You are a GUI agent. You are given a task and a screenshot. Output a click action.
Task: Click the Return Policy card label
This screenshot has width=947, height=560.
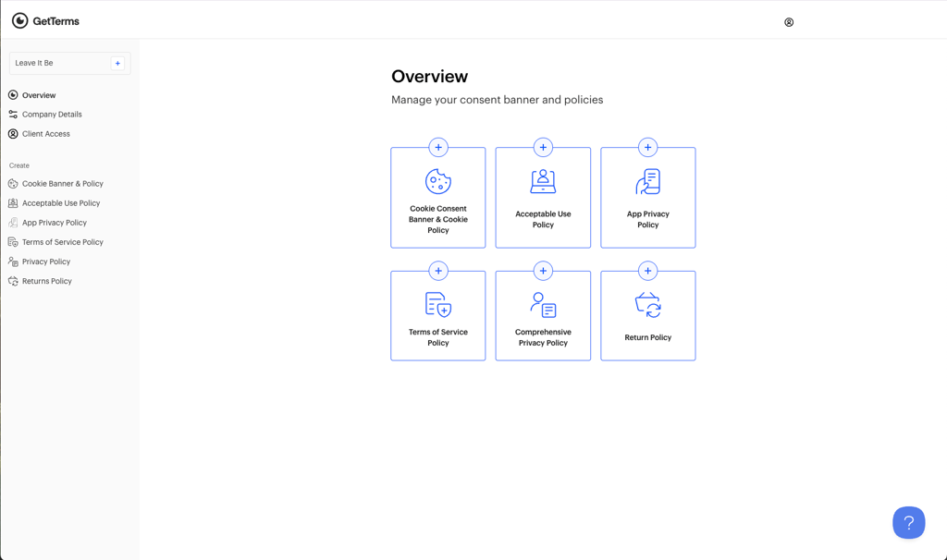(x=648, y=337)
